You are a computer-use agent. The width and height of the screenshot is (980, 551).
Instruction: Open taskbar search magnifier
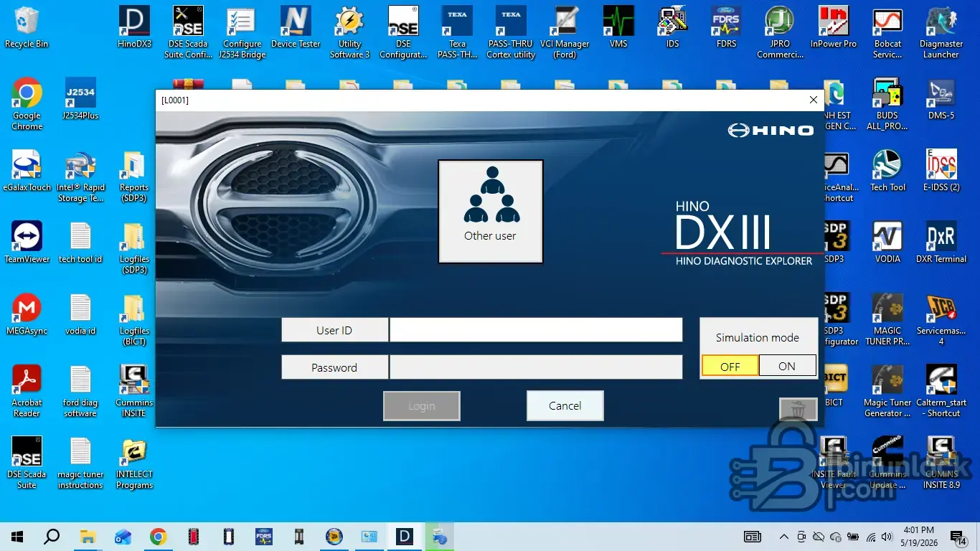[52, 537]
